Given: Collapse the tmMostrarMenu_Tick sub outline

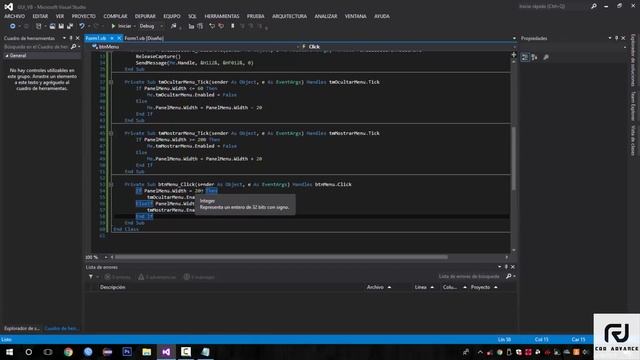Looking at the screenshot, I should pos(111,133).
